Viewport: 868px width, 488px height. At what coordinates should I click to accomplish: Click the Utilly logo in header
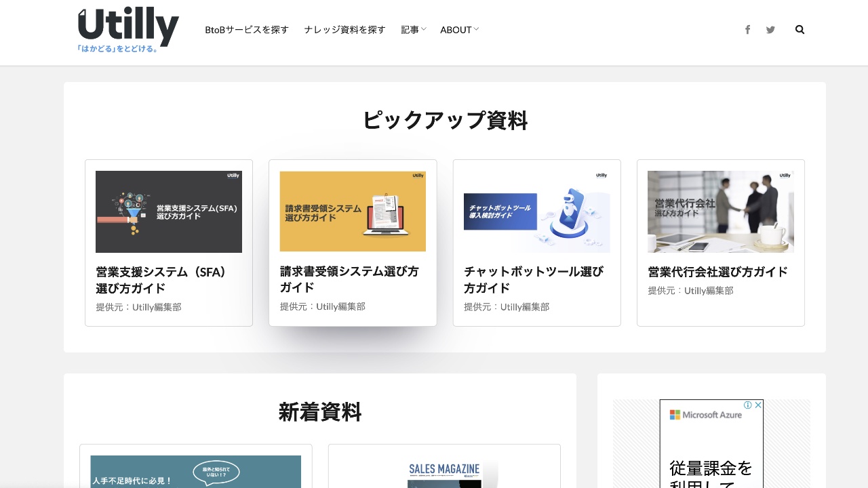click(128, 30)
